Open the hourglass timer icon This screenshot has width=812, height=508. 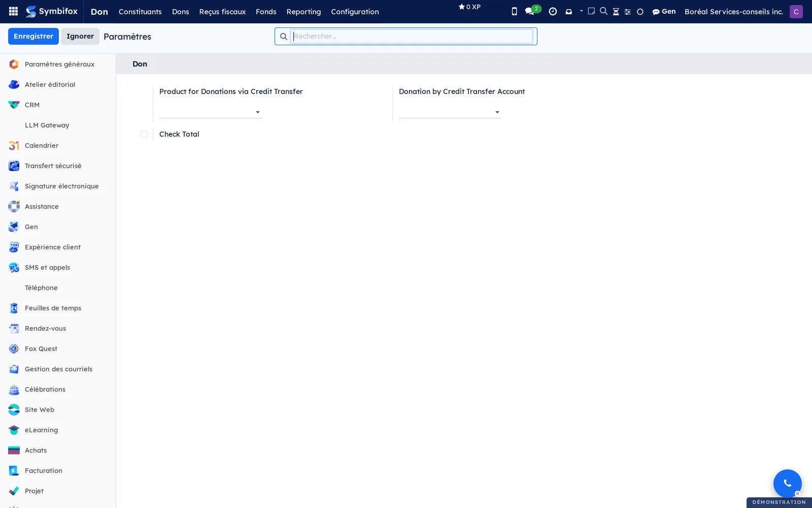click(x=616, y=11)
